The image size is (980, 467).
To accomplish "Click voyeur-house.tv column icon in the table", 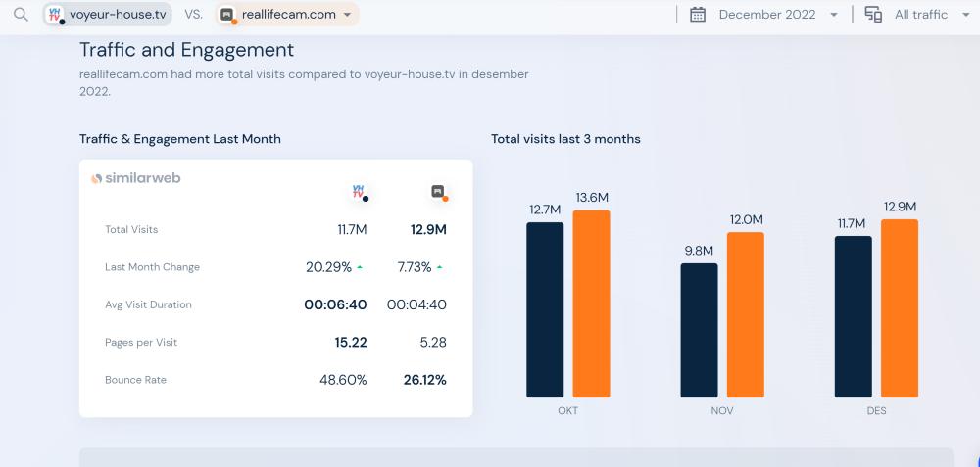I will click(360, 192).
